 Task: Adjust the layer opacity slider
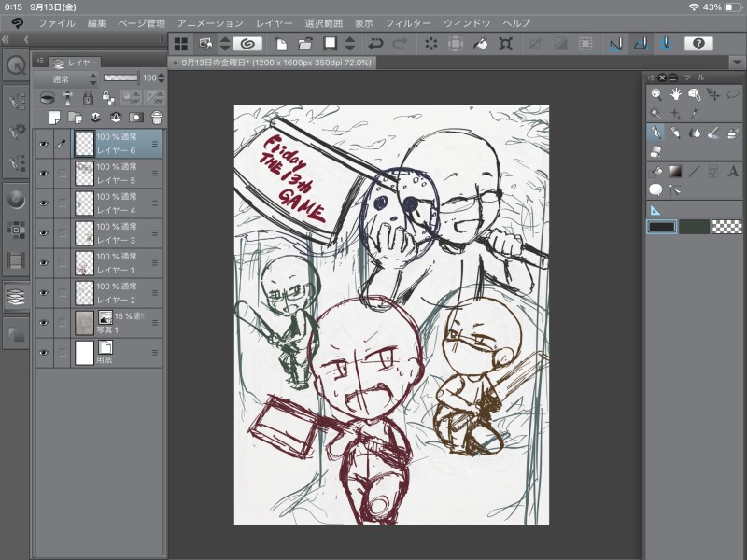pos(120,77)
